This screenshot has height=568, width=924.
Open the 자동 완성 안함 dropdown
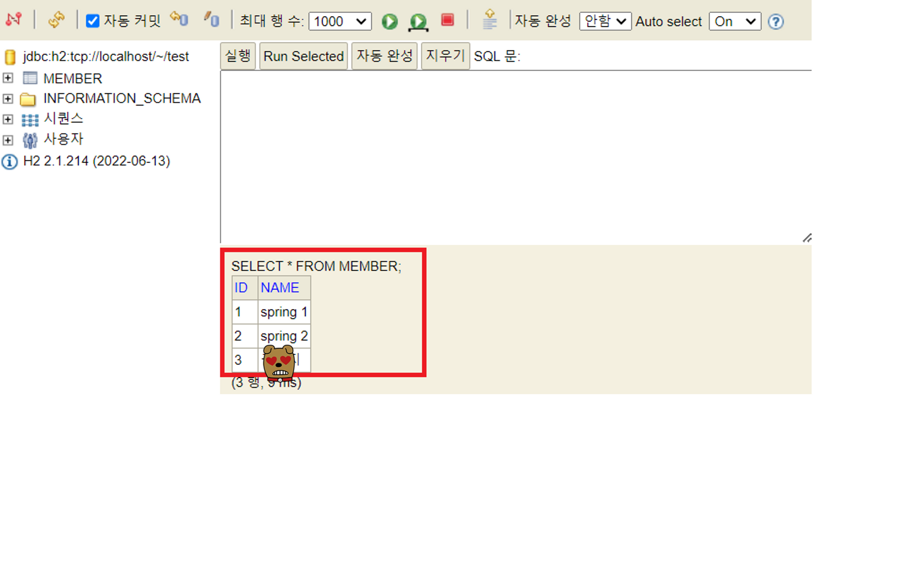click(x=605, y=21)
